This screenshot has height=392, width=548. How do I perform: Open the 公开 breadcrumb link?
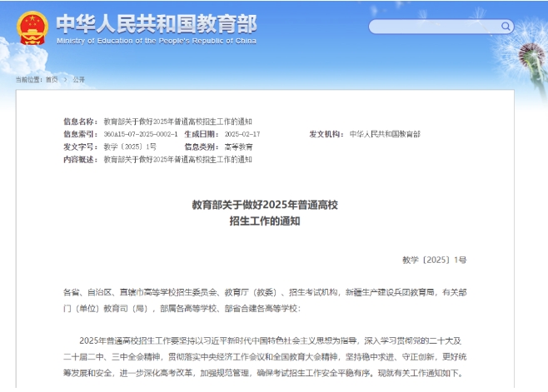[x=78, y=80]
